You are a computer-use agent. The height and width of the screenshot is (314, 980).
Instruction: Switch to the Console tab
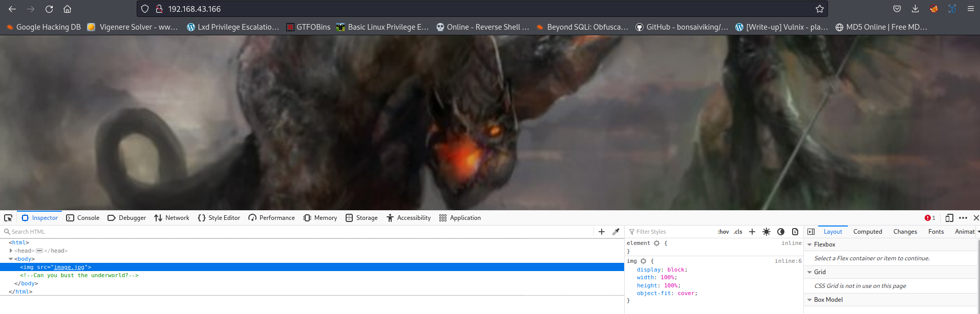(83, 218)
